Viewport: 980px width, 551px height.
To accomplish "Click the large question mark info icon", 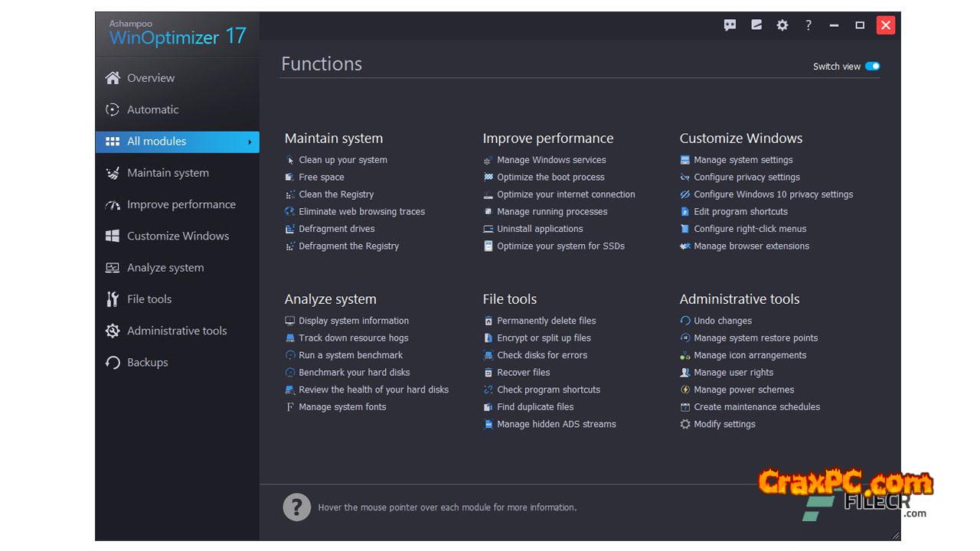I will pyautogui.click(x=296, y=507).
